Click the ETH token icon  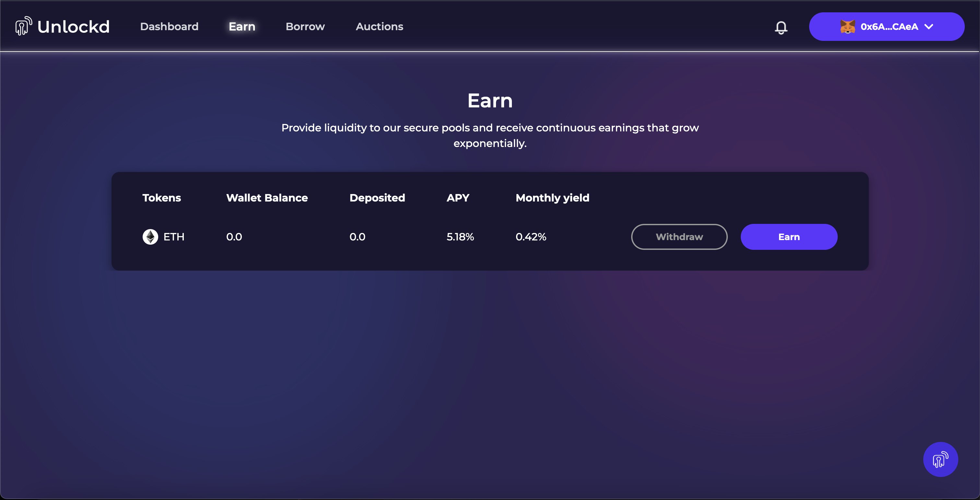[x=150, y=237]
